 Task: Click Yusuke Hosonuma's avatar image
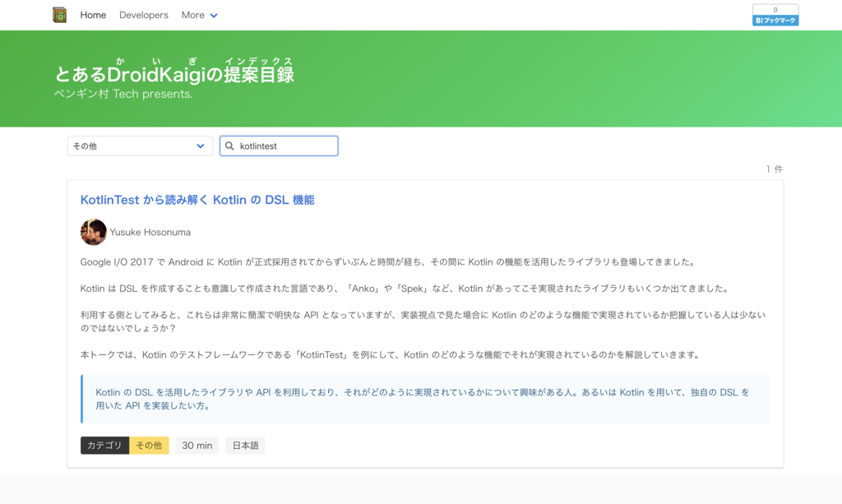94,232
